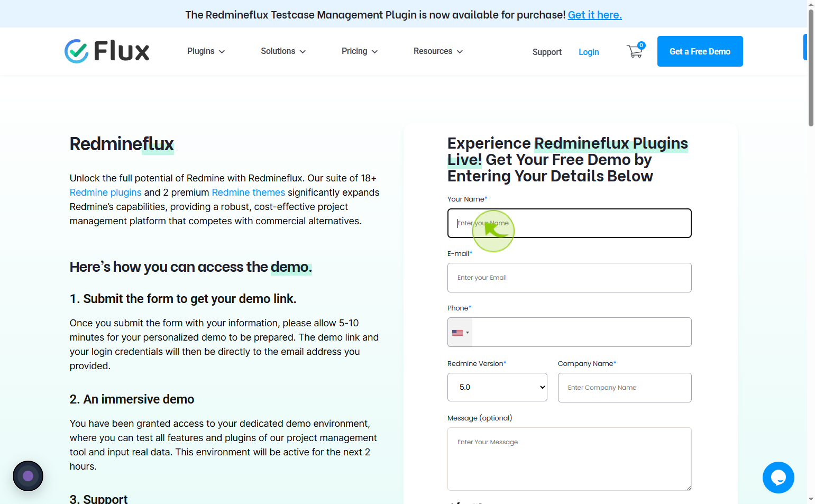Image resolution: width=815 pixels, height=504 pixels.
Task: Expand the Plugins menu
Action: 206,51
